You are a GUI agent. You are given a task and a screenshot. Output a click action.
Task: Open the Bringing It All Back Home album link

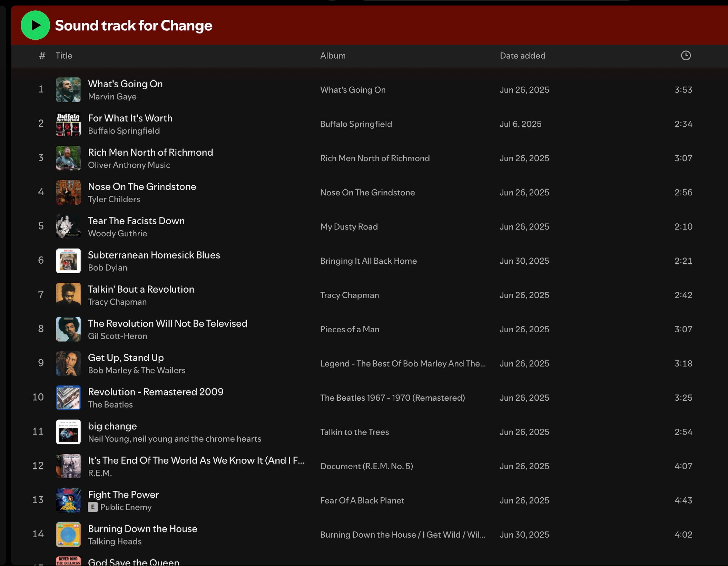tap(368, 261)
